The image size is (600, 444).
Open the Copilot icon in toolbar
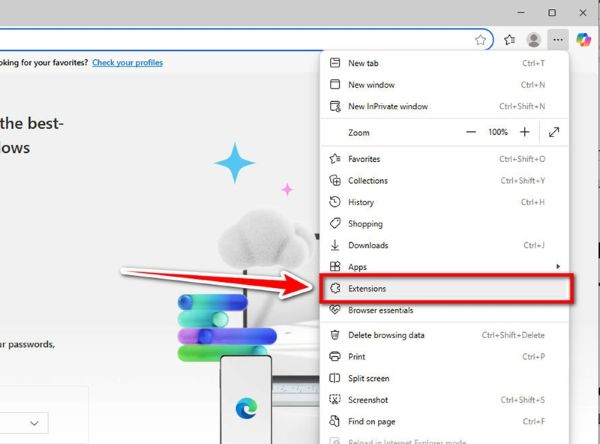(583, 40)
